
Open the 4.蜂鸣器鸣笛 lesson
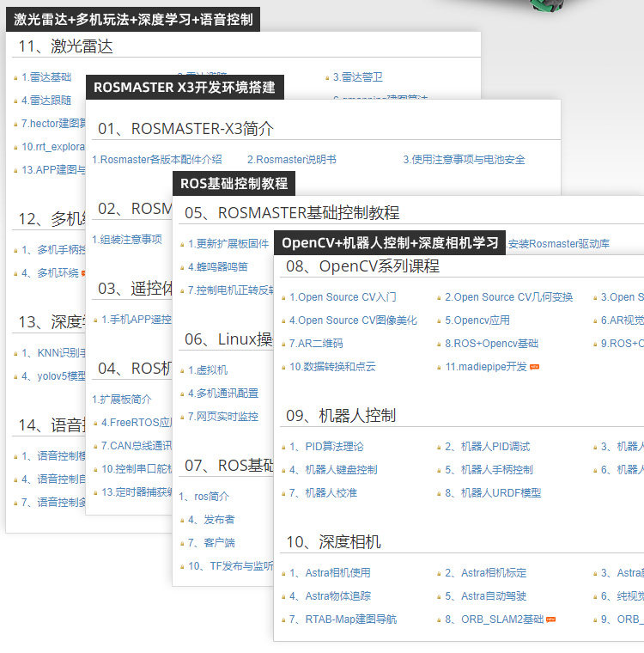218,267
